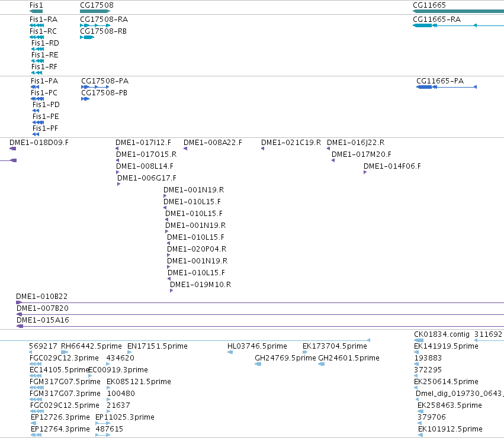The width and height of the screenshot is (504, 438).
Task: Select the EK085121.5prime EST label
Action: point(139,382)
